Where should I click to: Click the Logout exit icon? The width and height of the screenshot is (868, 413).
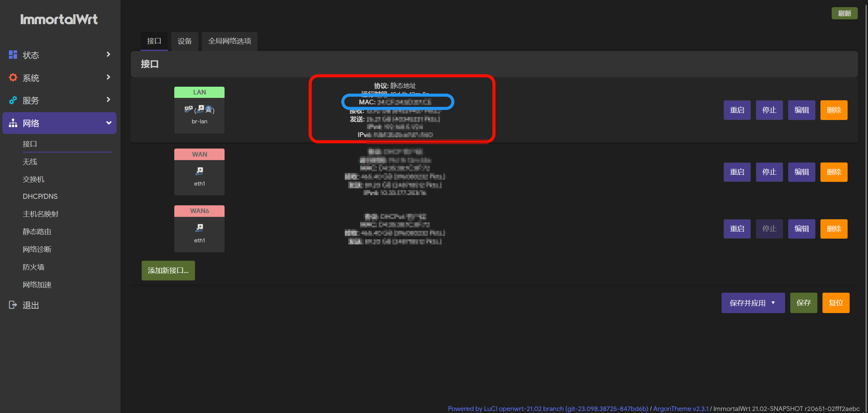pos(13,305)
